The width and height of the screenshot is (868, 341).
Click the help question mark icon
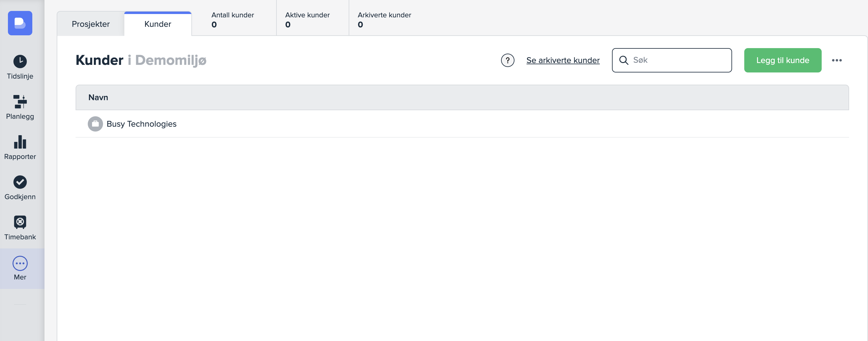tap(507, 60)
